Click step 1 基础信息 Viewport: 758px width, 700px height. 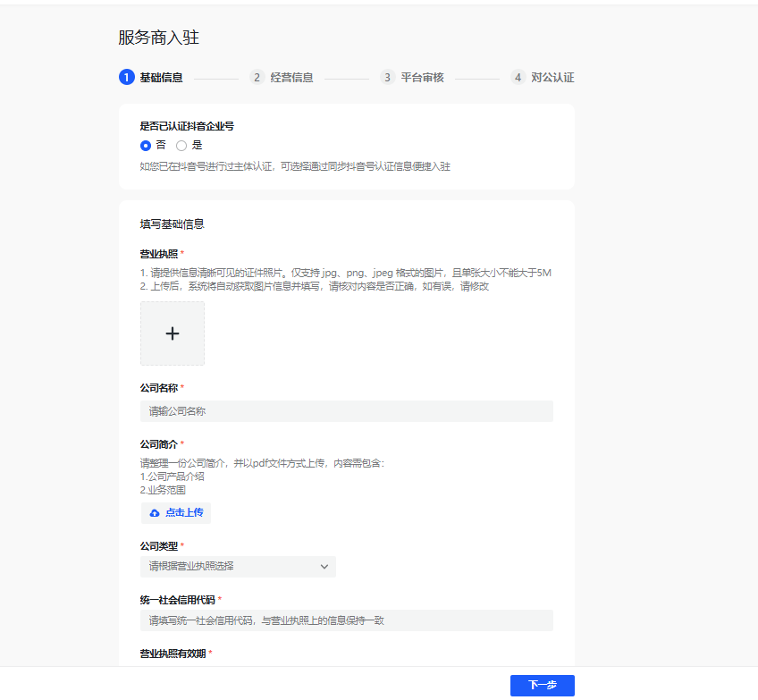tap(151, 78)
